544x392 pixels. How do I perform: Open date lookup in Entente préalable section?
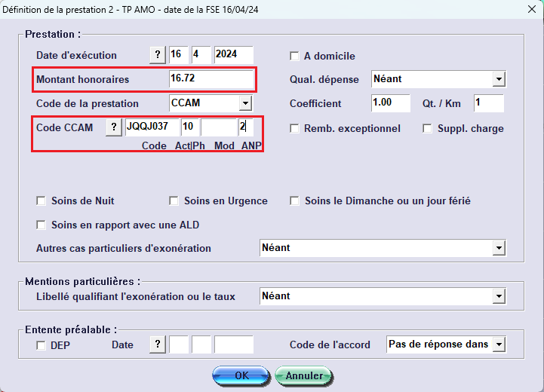coord(158,345)
